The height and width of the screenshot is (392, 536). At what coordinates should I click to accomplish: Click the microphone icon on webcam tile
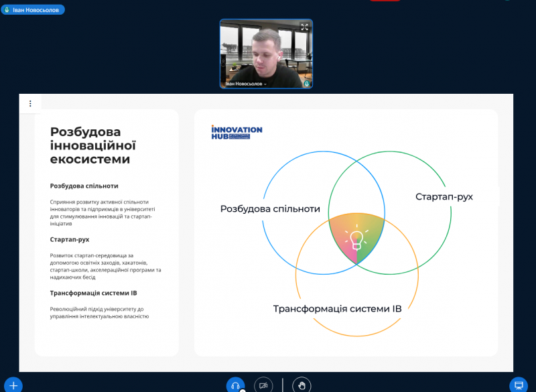pyautogui.click(x=306, y=84)
